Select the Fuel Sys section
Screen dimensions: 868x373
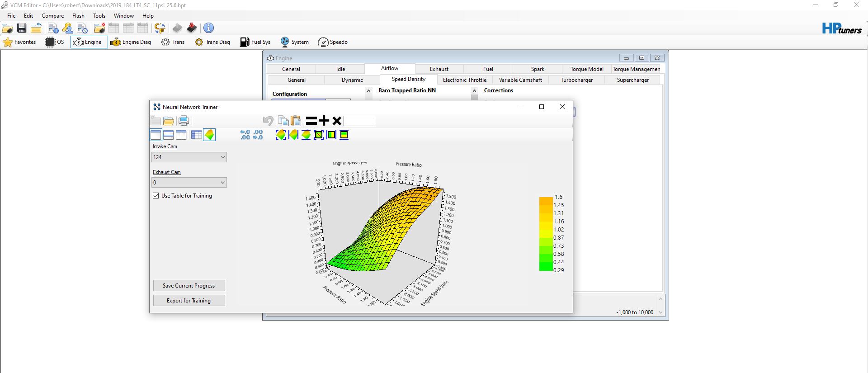point(255,42)
